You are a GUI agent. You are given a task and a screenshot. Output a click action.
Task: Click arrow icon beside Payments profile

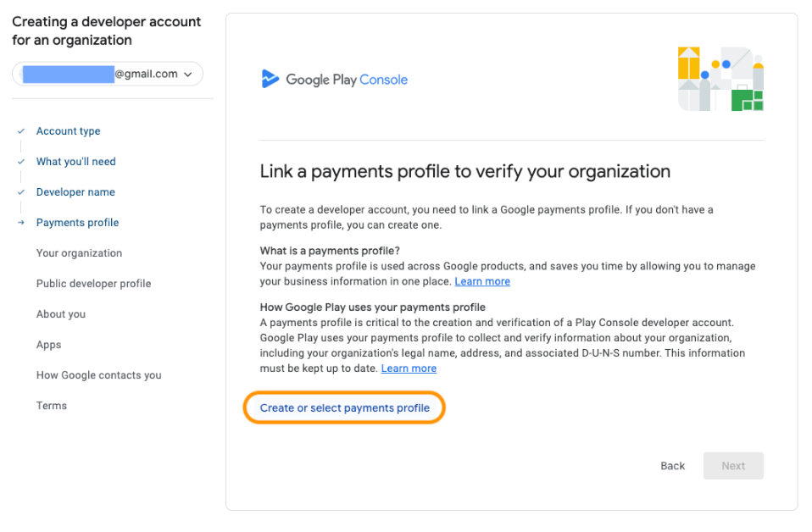[21, 223]
